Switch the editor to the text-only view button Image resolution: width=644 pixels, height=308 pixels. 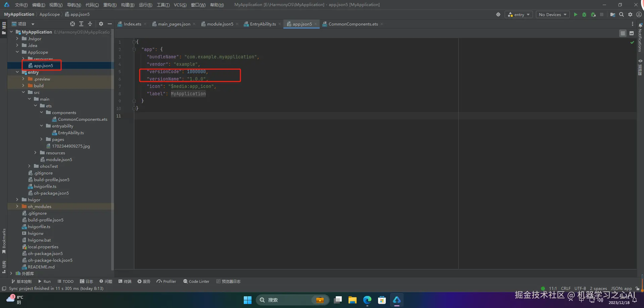(x=623, y=33)
